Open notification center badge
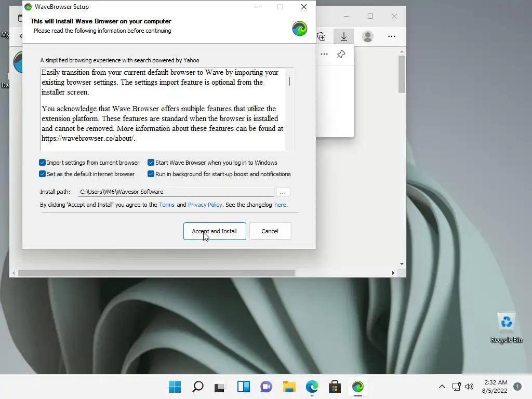The height and width of the screenshot is (399, 532). (x=517, y=387)
